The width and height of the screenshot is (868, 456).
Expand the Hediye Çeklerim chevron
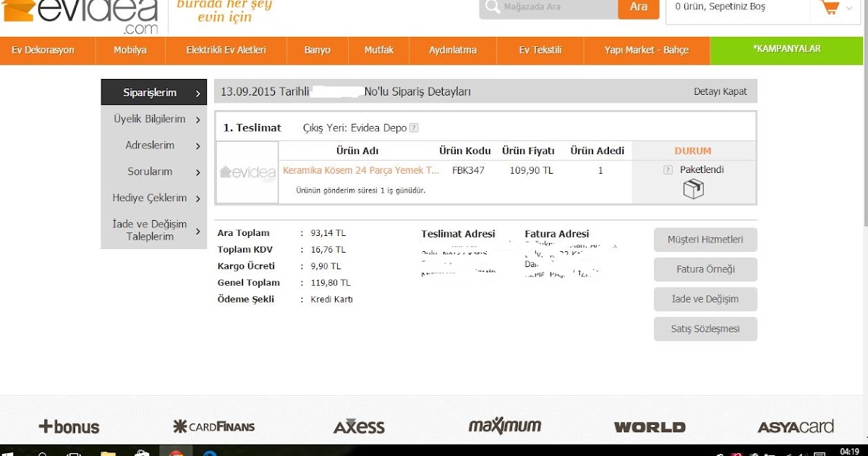tap(197, 198)
